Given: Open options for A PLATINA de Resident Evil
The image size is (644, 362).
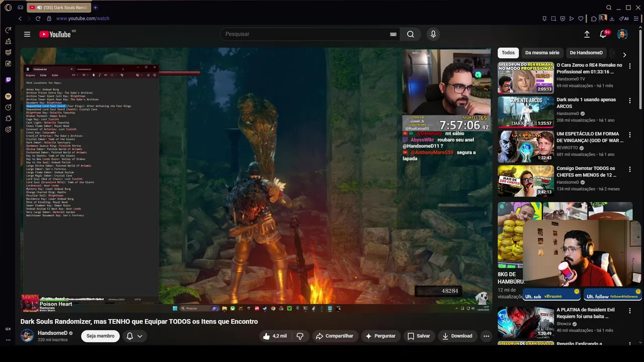Looking at the screenshot, I should click(629, 311).
